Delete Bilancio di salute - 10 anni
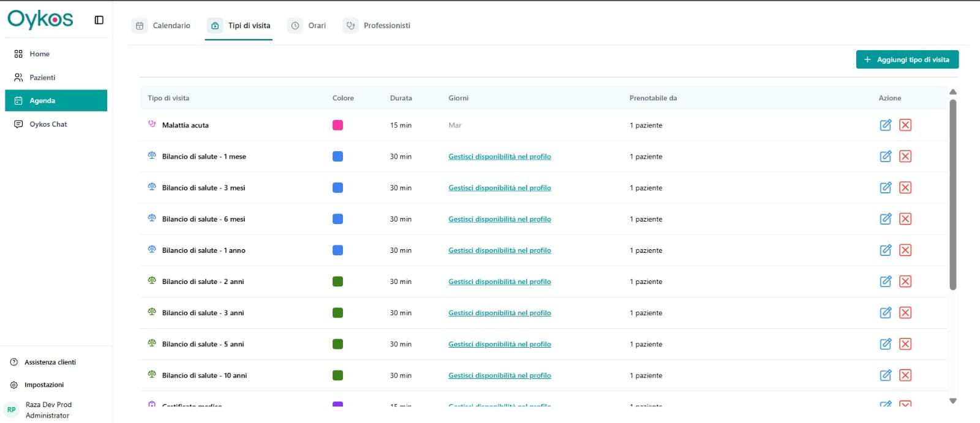Image resolution: width=980 pixels, height=423 pixels. pos(905,375)
